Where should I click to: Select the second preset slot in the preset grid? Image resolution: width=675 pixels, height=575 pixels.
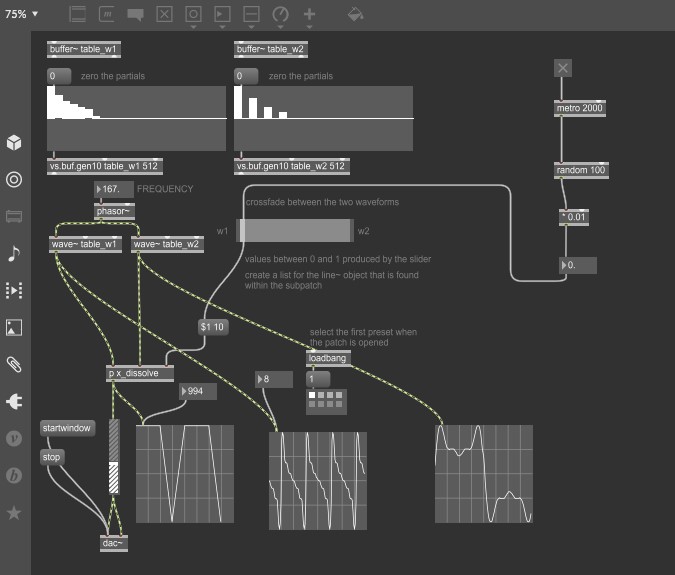[x=320, y=396]
